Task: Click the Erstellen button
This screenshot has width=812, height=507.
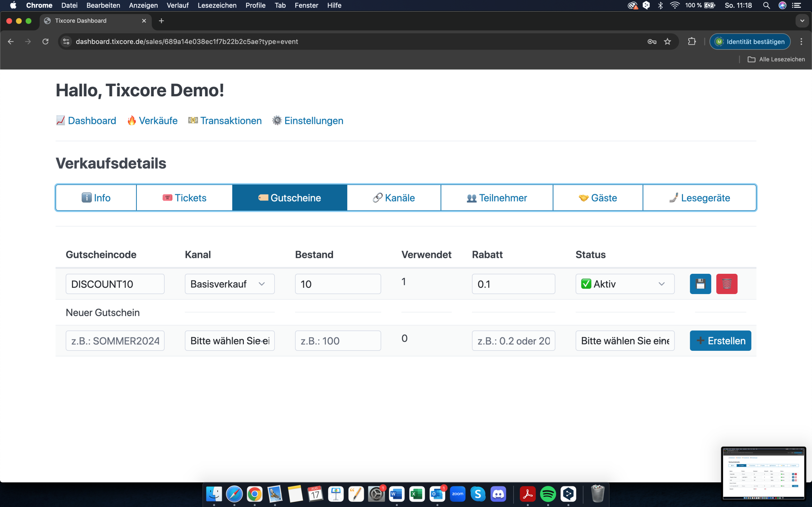Action: tap(720, 341)
